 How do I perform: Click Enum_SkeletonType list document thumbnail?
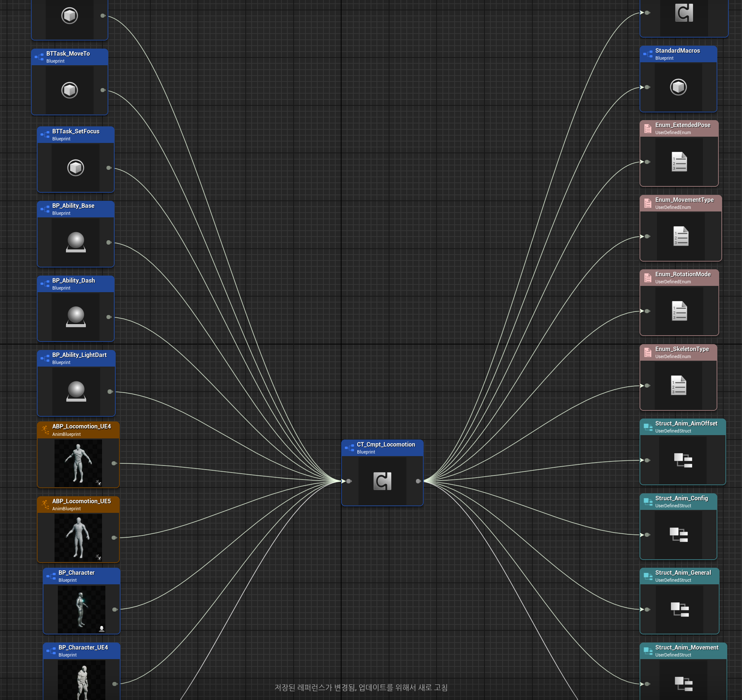pos(679,385)
